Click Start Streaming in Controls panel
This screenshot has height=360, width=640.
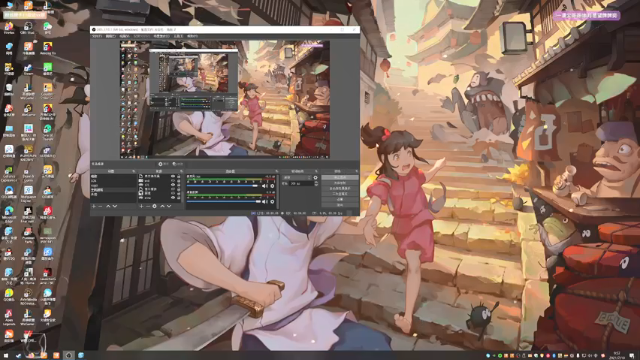[340, 177]
